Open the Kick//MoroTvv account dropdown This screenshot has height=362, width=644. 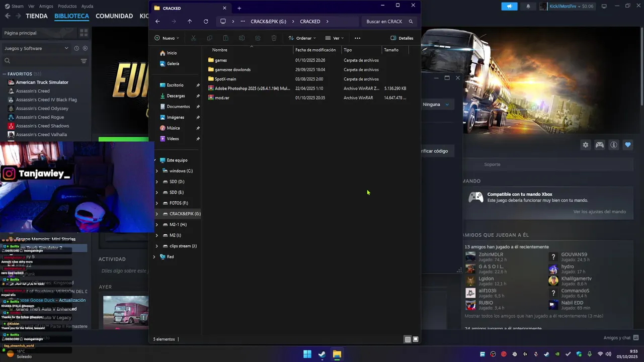pyautogui.click(x=567, y=6)
